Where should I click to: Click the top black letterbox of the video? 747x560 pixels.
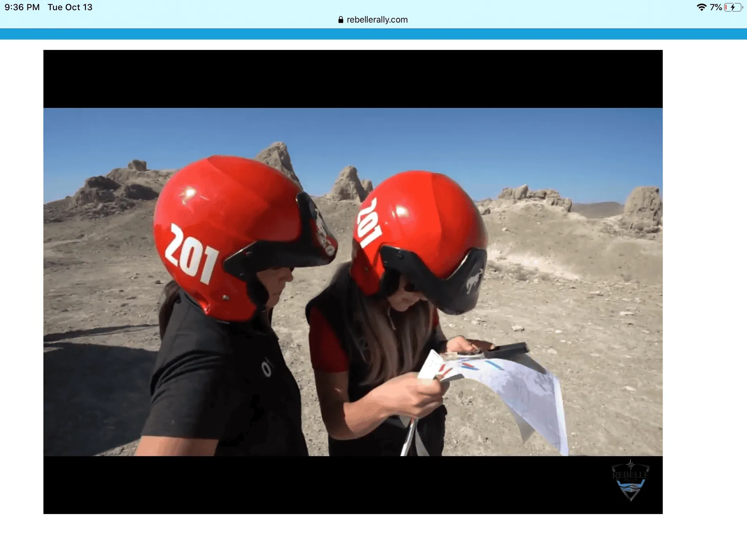click(x=353, y=79)
